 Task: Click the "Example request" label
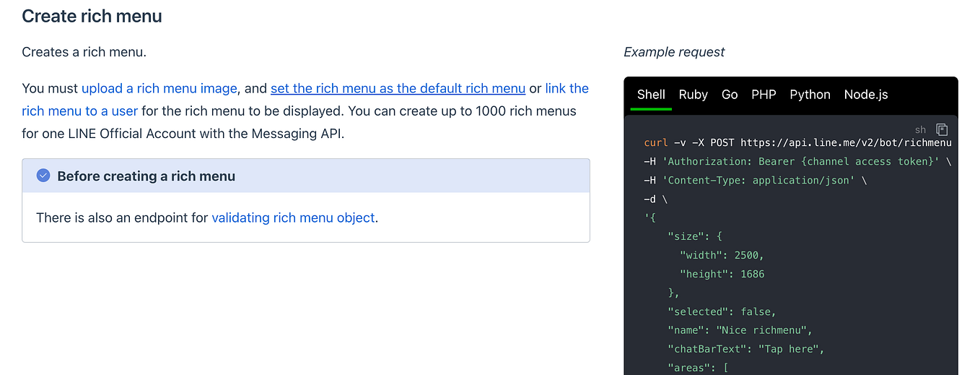pyautogui.click(x=674, y=52)
